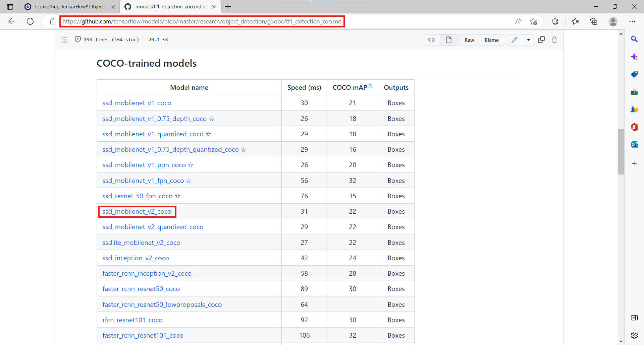
Task: Open Games icon in sidebar
Action: pyautogui.click(x=634, y=109)
